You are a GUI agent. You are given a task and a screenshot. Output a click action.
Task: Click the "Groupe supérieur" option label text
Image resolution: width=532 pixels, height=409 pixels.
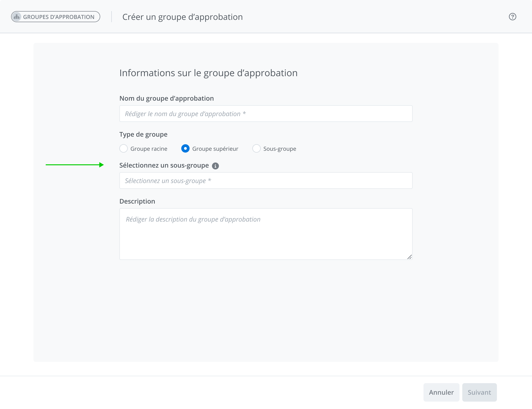point(215,149)
